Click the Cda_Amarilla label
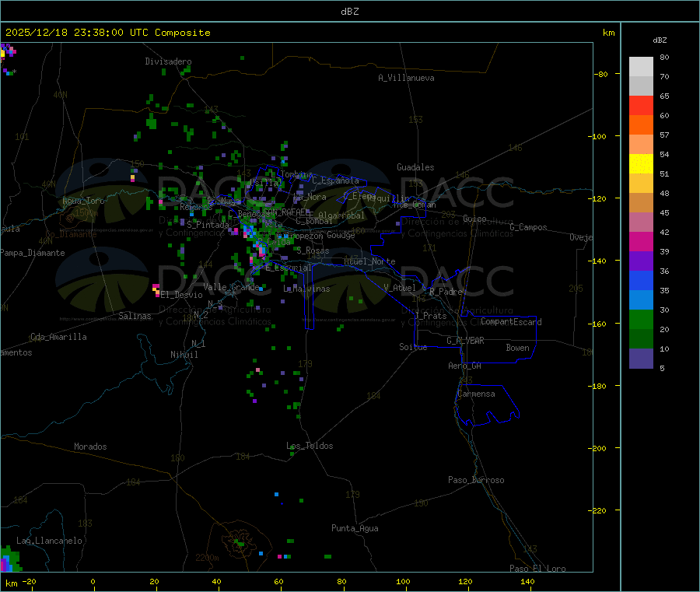The width and height of the screenshot is (700, 592). coord(58,337)
